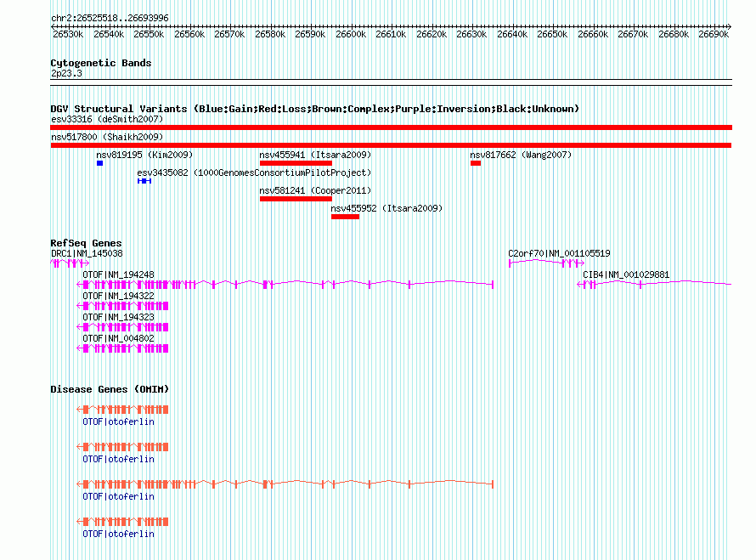The width and height of the screenshot is (756, 560).
Task: Click the OTOF|NM_194248 transcript label
Action: (119, 275)
